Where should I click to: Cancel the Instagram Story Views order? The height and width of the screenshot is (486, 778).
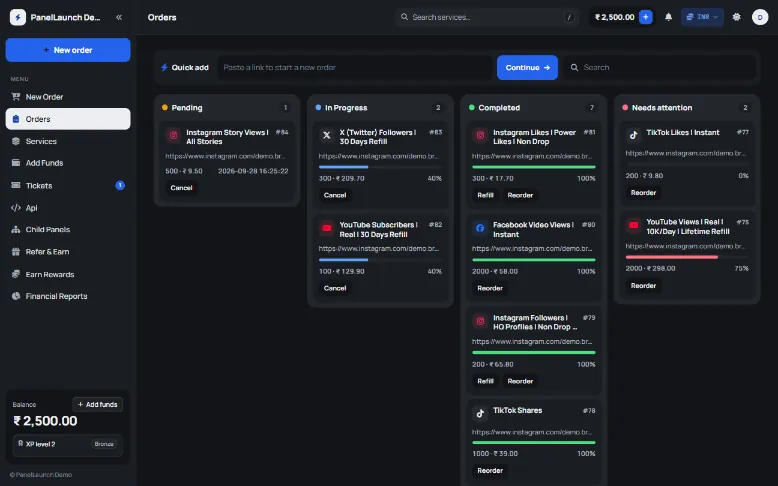(181, 188)
